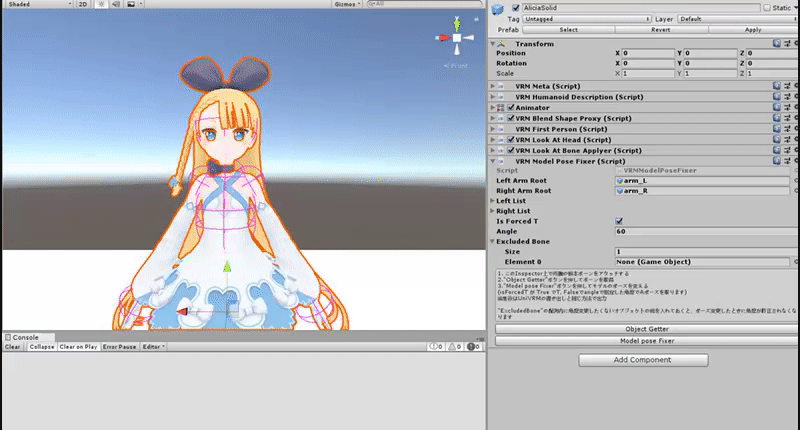Open help book icon for Transform
This screenshot has width=800, height=430.
click(x=777, y=44)
